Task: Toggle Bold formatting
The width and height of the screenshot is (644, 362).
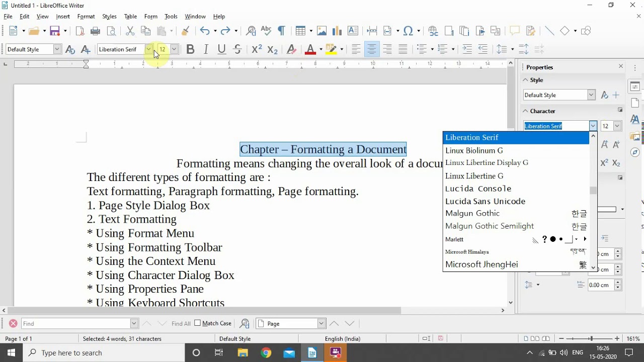Action: coord(190,49)
